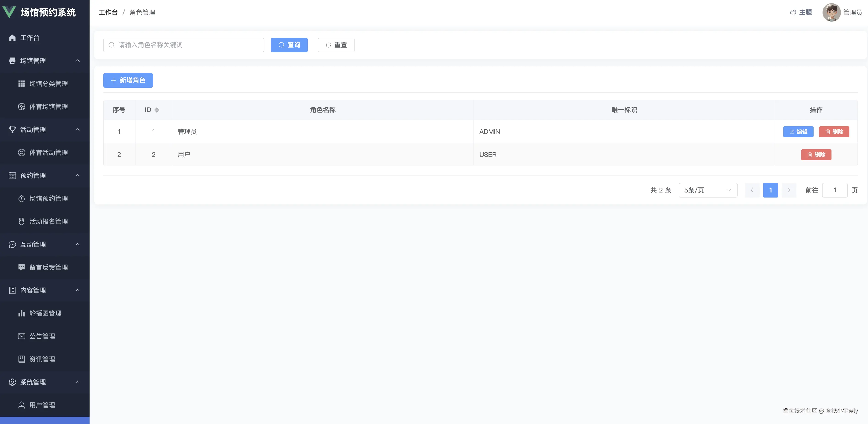Sort table by ID column arrows

(157, 110)
